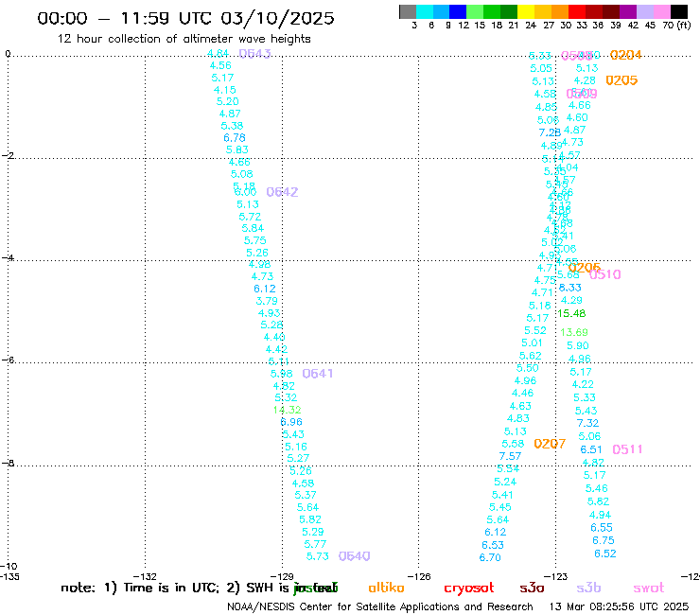Click the orange 30 ft legend swatch

[560, 11]
